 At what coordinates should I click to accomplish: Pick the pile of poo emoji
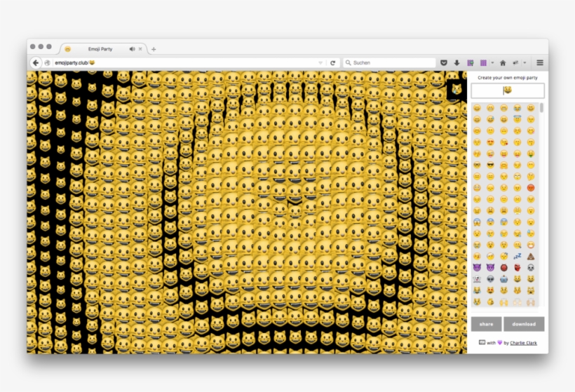531,257
